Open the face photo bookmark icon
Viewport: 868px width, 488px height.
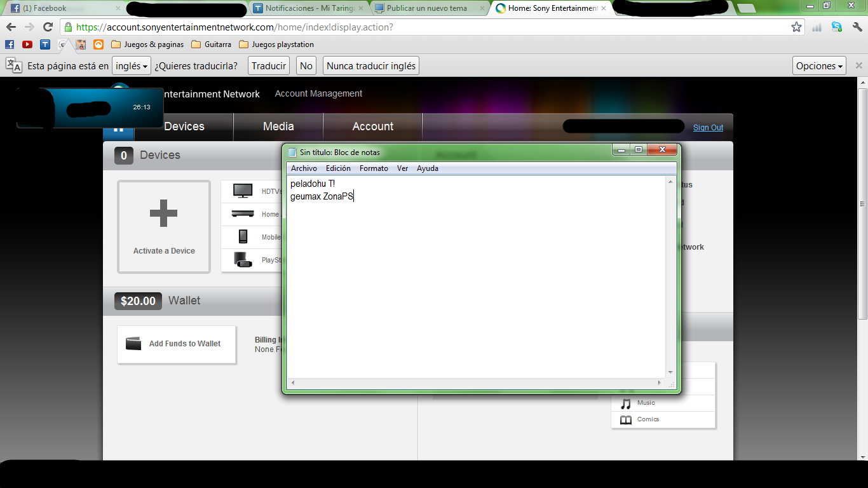pos(81,44)
